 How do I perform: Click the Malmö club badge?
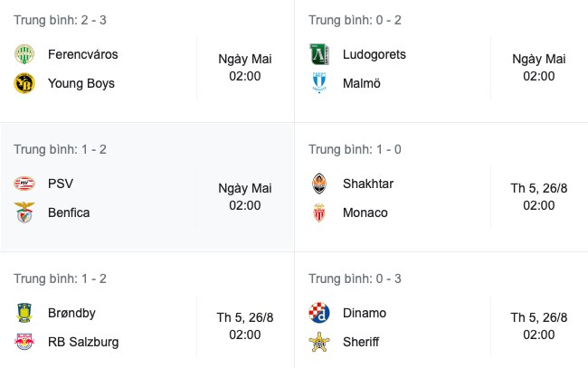(x=318, y=83)
